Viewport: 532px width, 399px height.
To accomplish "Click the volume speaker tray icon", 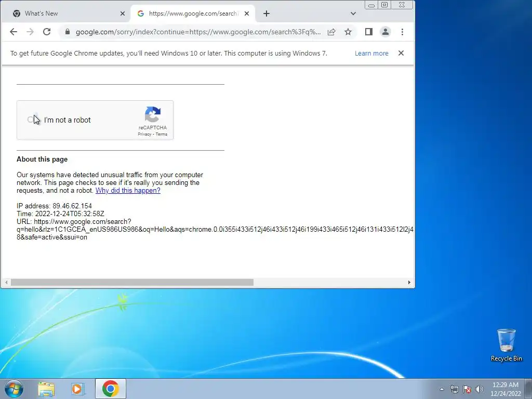I will [x=480, y=389].
